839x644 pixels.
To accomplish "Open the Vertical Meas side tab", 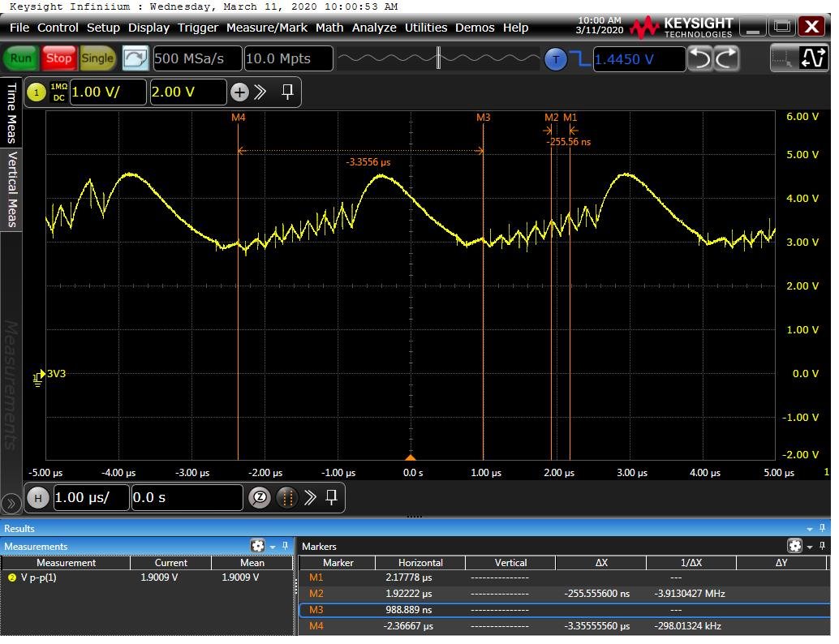I will [x=11, y=189].
